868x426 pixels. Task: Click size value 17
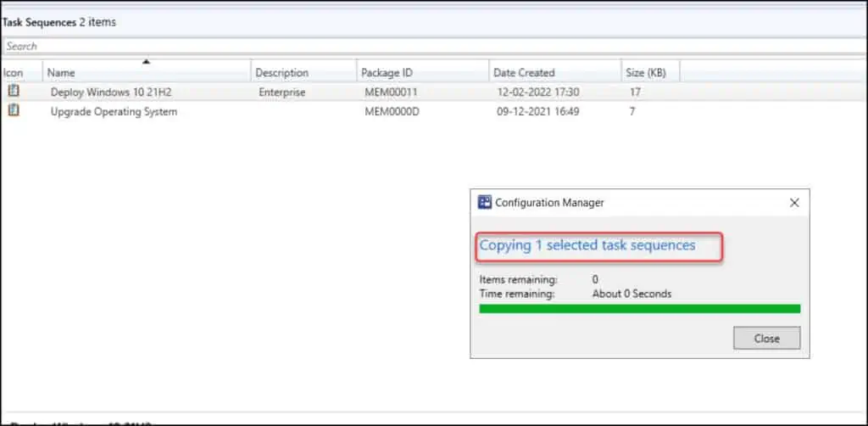[635, 92]
